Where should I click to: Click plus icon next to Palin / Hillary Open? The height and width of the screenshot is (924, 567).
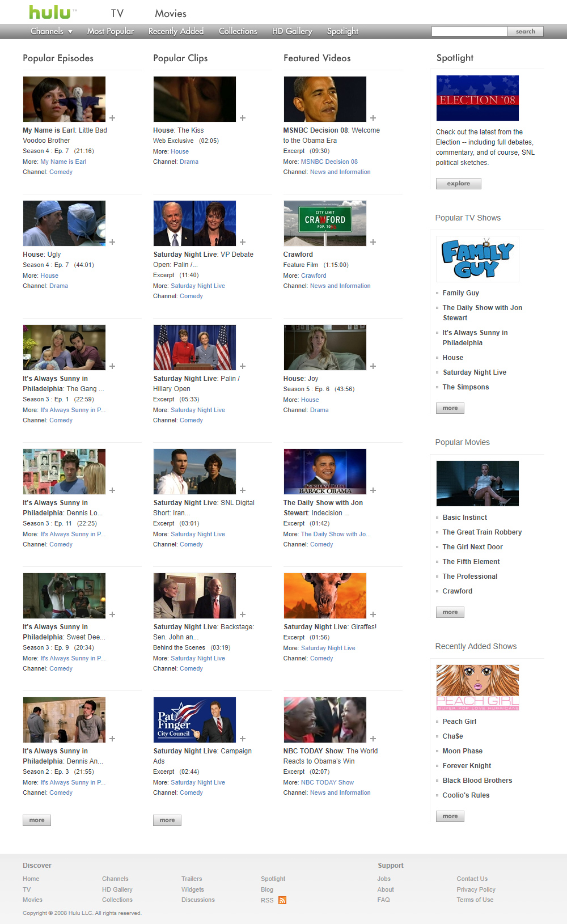click(243, 366)
